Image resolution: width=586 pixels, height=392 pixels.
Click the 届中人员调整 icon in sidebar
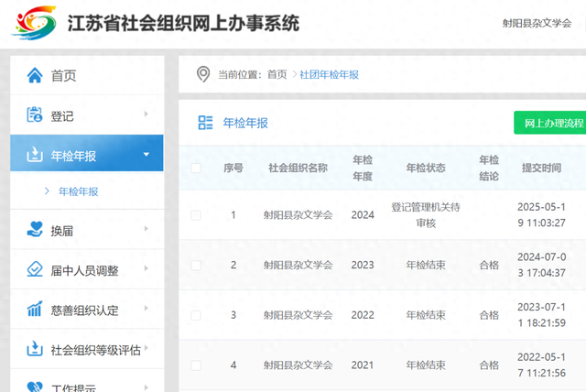tap(35, 269)
